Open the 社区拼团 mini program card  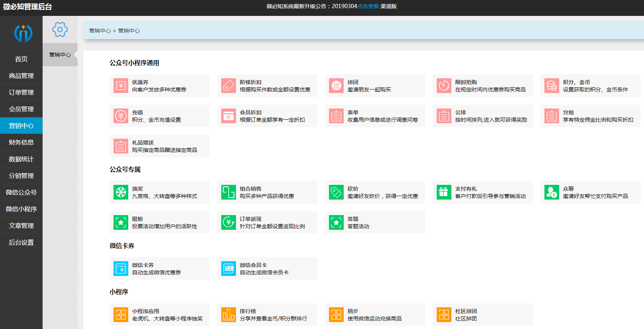pyautogui.click(x=482, y=315)
